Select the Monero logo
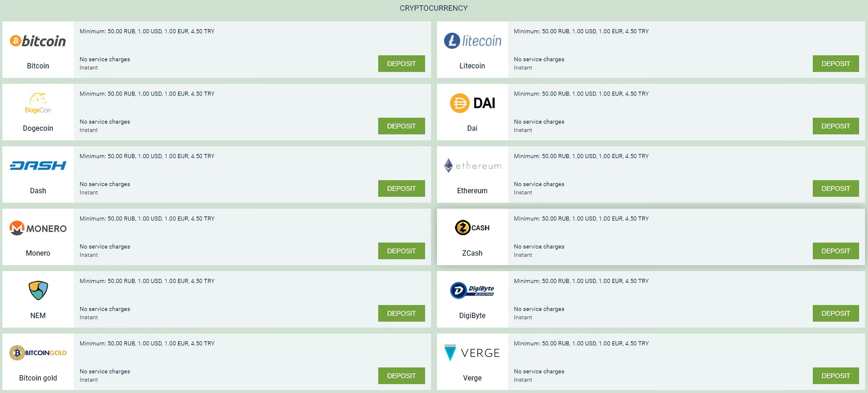 [38, 228]
